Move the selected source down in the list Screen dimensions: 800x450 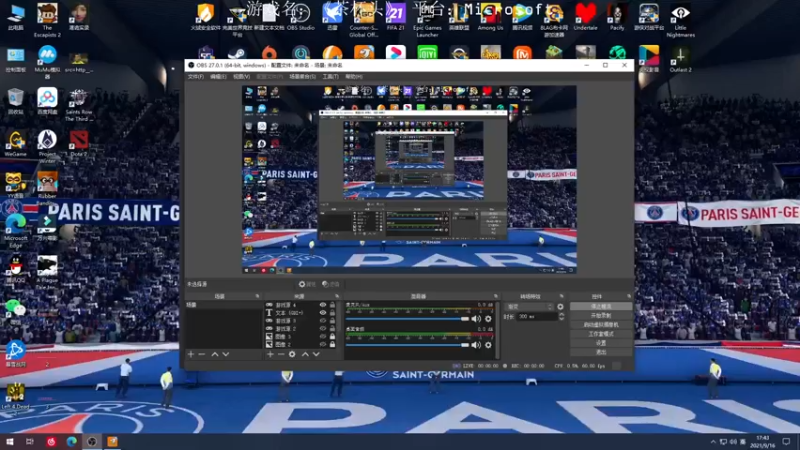click(316, 354)
